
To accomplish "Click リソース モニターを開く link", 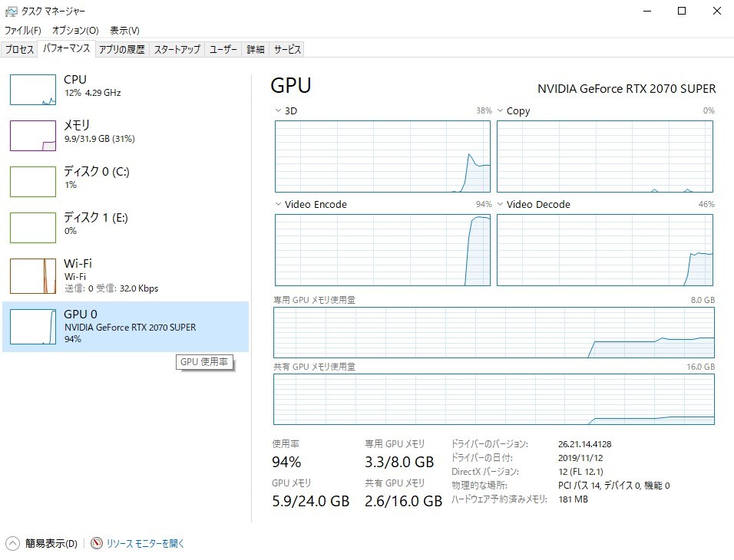I will (146, 544).
